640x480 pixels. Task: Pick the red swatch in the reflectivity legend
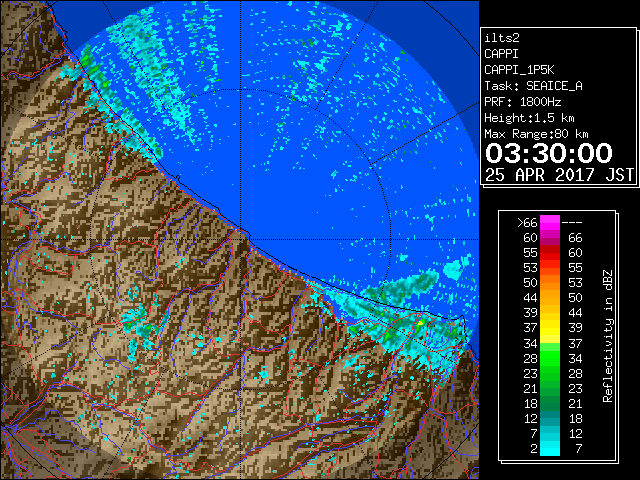(x=550, y=253)
